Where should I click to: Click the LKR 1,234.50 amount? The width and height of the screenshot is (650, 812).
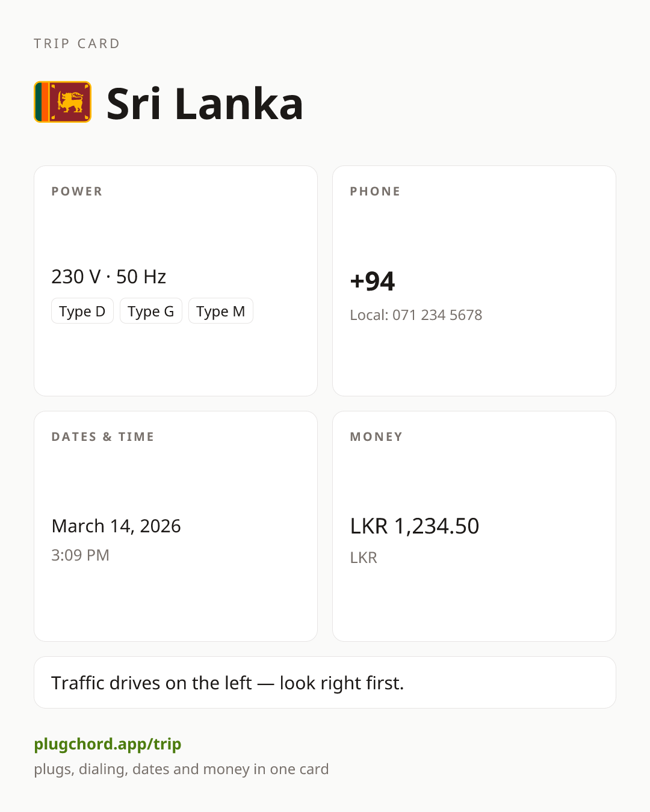click(x=415, y=526)
